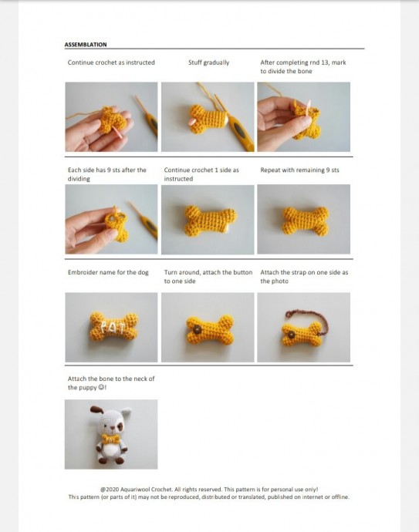Select the 'Continue crochet 1 side' bone photo

[208, 220]
